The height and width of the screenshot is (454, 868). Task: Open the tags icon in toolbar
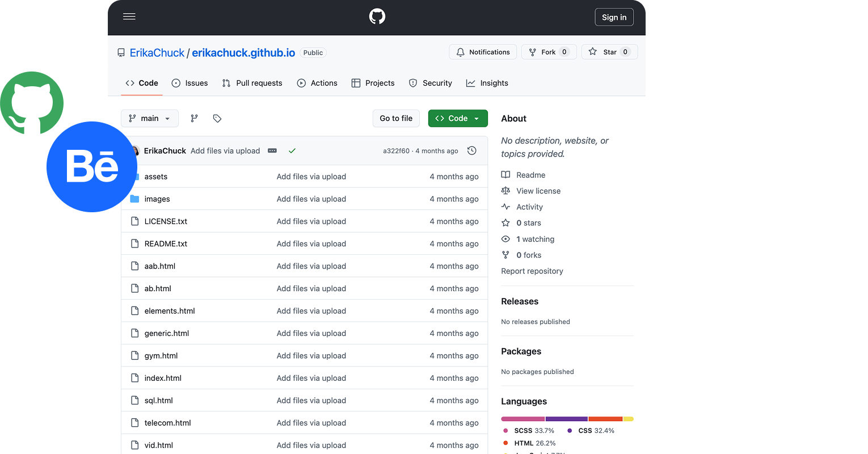[217, 119]
